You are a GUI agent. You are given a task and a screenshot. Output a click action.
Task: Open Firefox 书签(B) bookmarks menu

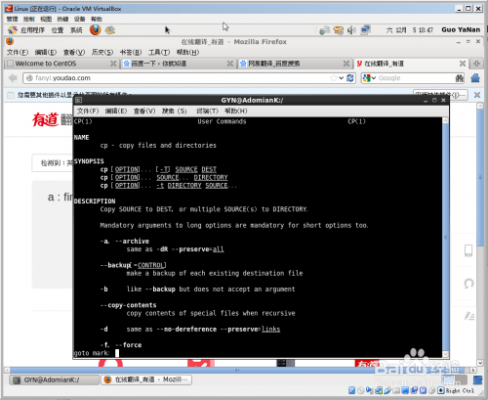[x=131, y=52]
